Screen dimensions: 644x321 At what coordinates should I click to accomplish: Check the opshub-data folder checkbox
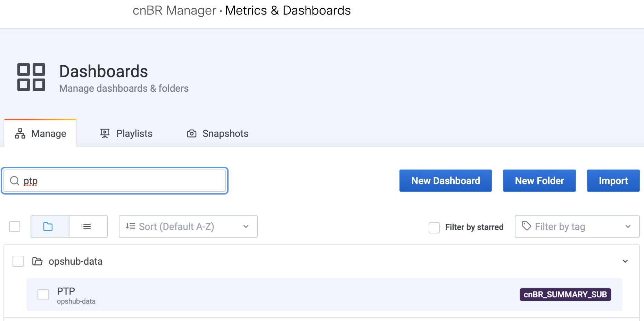[18, 261]
